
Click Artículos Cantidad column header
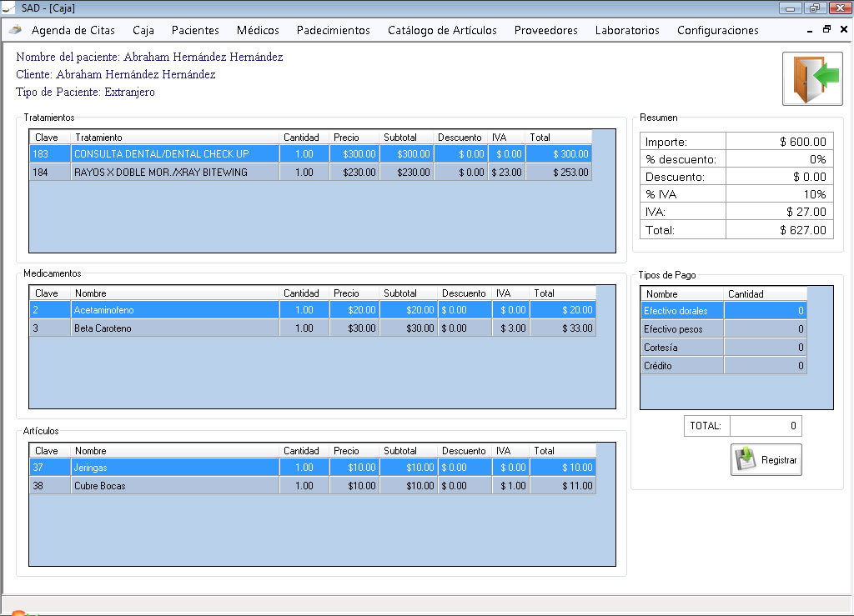(304, 451)
